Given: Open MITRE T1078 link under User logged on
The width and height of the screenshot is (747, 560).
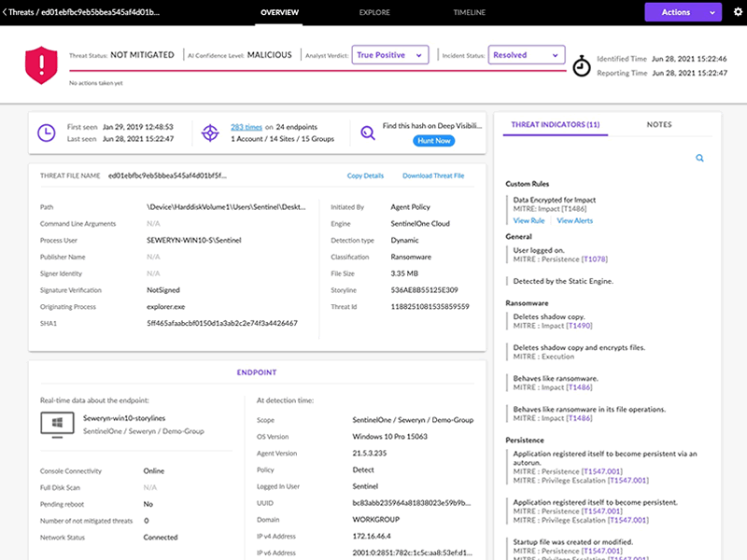Looking at the screenshot, I should (x=595, y=259).
